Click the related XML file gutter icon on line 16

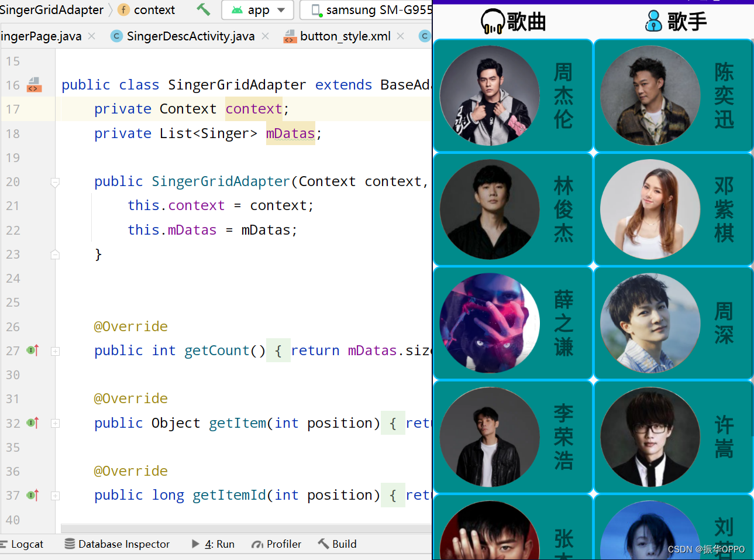[34, 85]
